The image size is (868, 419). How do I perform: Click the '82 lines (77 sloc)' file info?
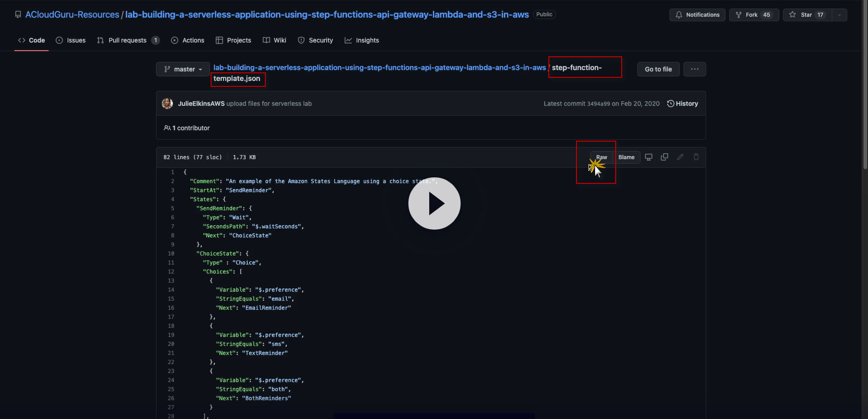tap(192, 157)
